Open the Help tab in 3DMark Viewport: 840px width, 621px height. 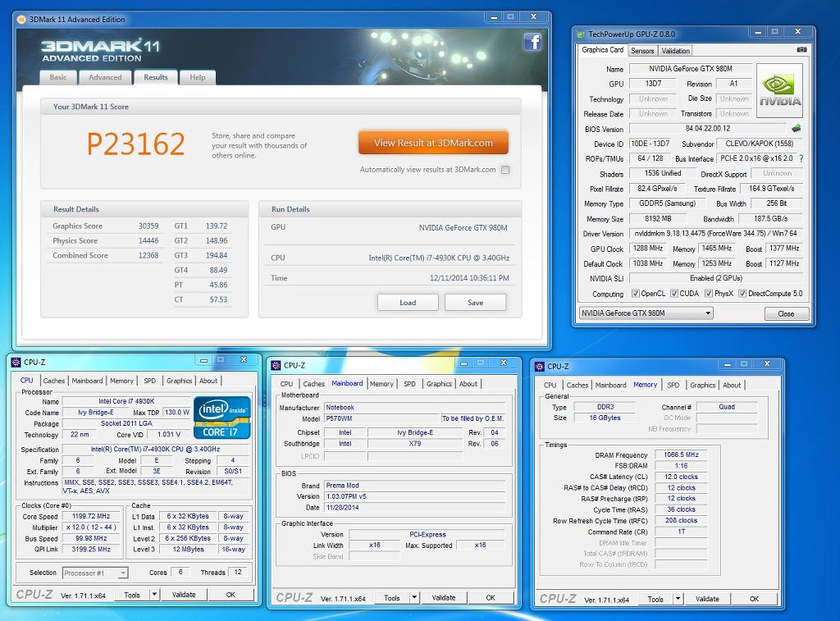(x=197, y=78)
